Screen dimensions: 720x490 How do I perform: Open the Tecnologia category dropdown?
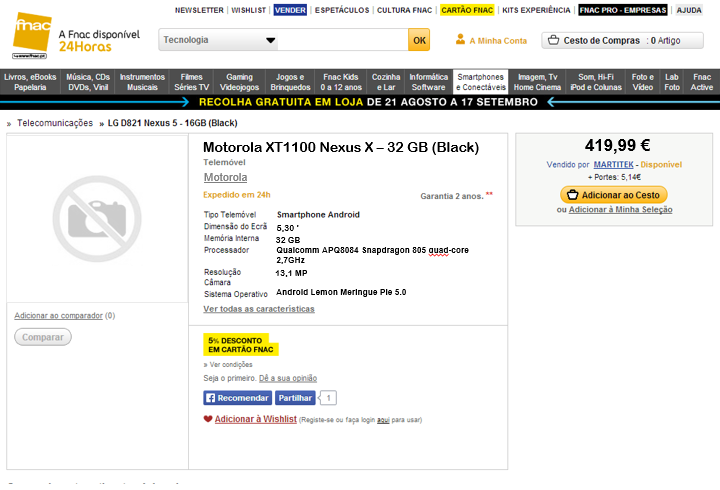[218, 40]
